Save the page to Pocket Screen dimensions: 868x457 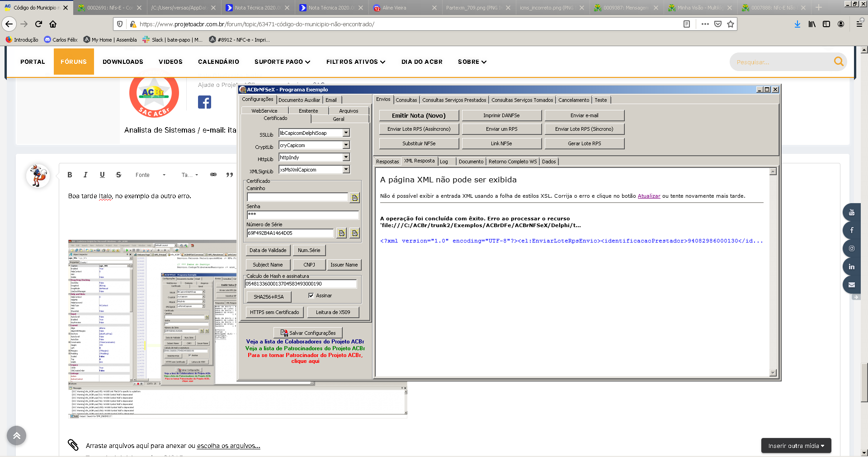point(717,24)
